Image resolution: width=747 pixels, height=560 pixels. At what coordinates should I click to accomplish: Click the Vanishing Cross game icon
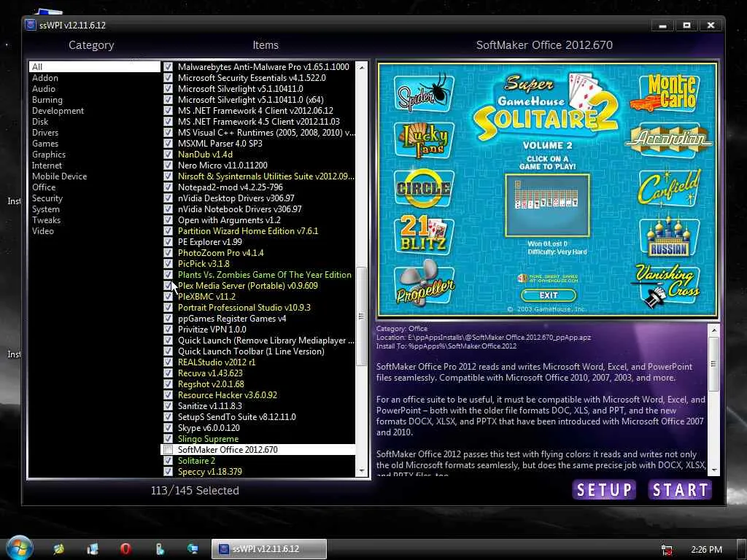[x=667, y=285]
